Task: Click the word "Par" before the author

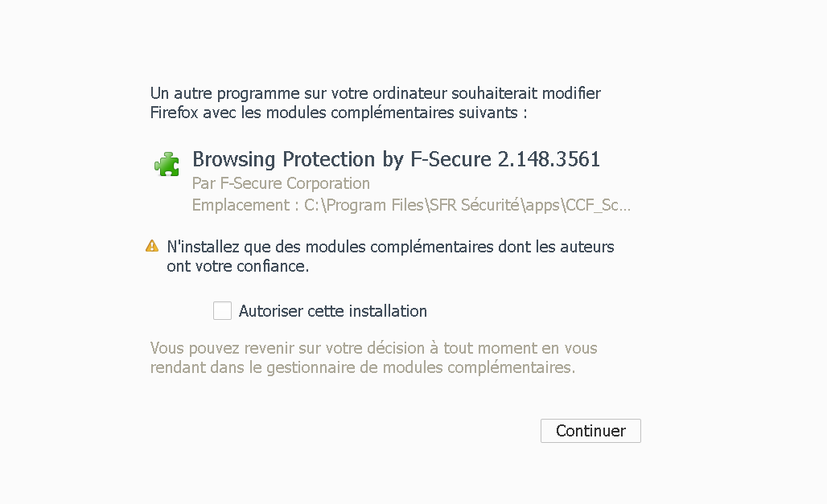Action: [203, 183]
